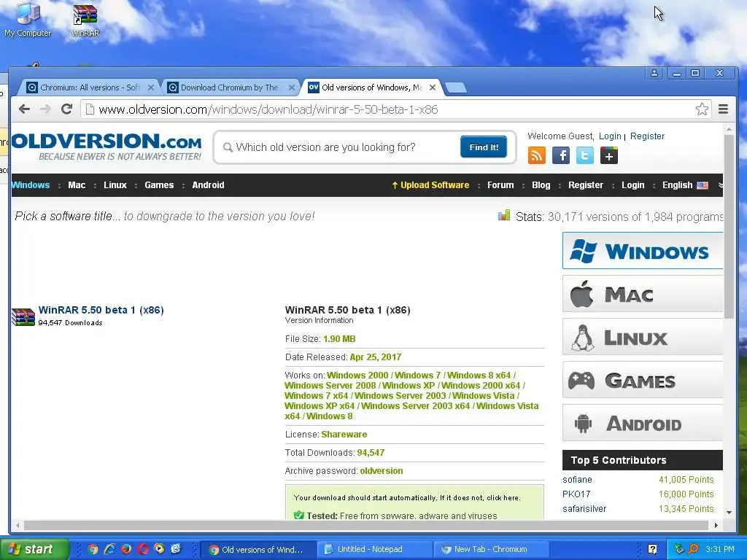This screenshot has height=560, width=747.
Task: Launch Opera from quick launch bar
Action: coord(142,549)
